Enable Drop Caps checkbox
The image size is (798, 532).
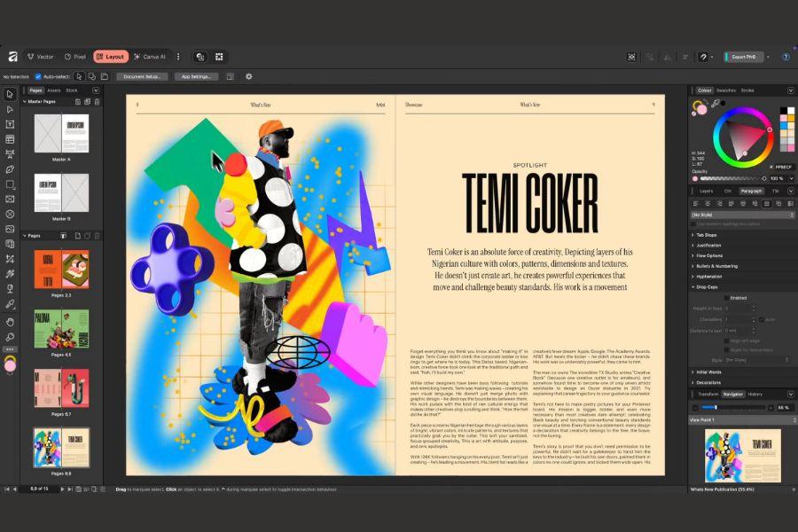724,298
